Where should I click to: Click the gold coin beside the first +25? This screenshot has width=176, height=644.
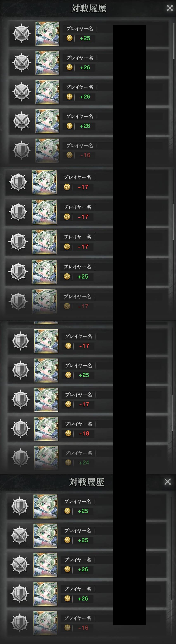coord(69,38)
